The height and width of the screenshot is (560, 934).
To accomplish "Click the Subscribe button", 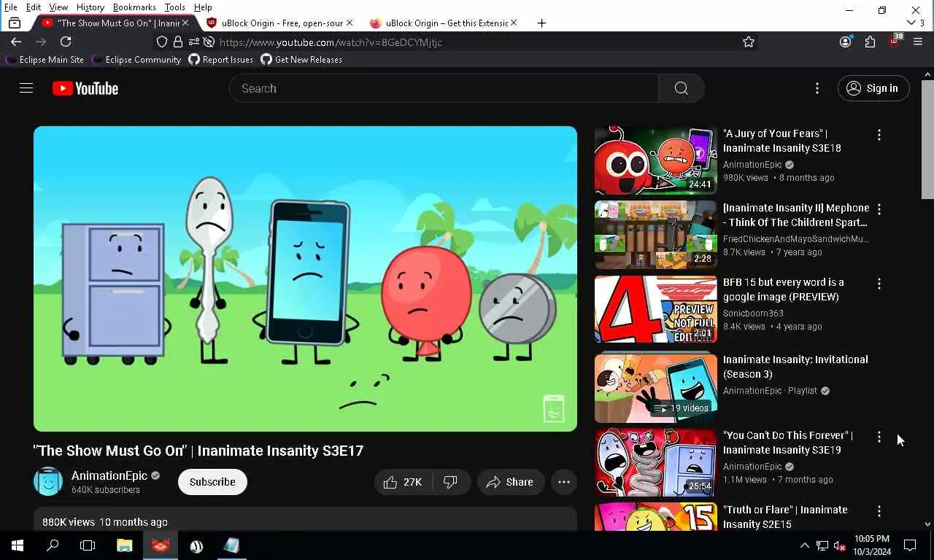I will pyautogui.click(x=212, y=482).
